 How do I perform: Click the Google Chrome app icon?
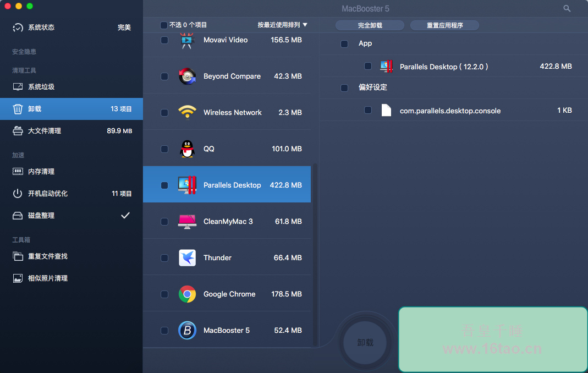(x=187, y=294)
